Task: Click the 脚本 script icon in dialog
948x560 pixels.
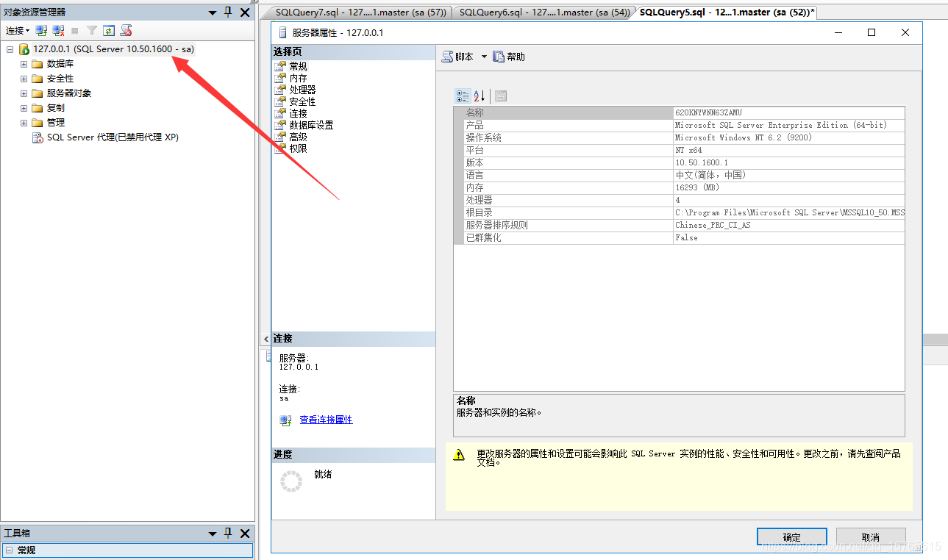Action: pos(447,57)
